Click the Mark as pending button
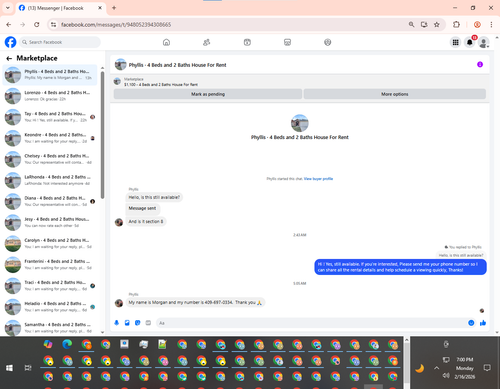This screenshot has width=500, height=389. coord(208,94)
